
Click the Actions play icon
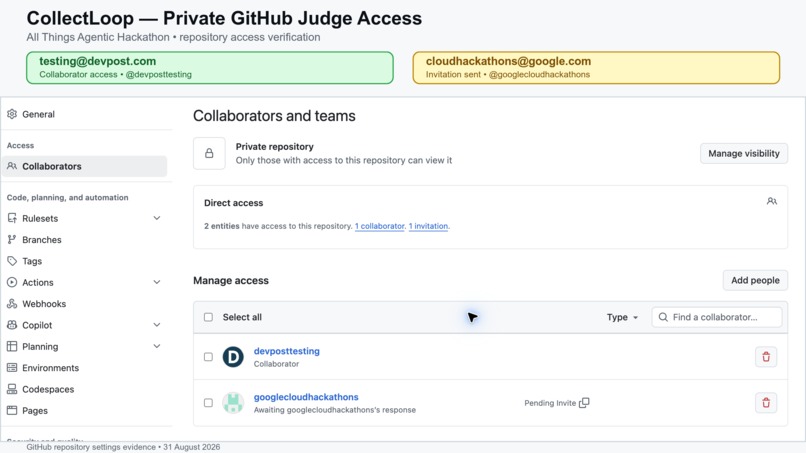[12, 282]
